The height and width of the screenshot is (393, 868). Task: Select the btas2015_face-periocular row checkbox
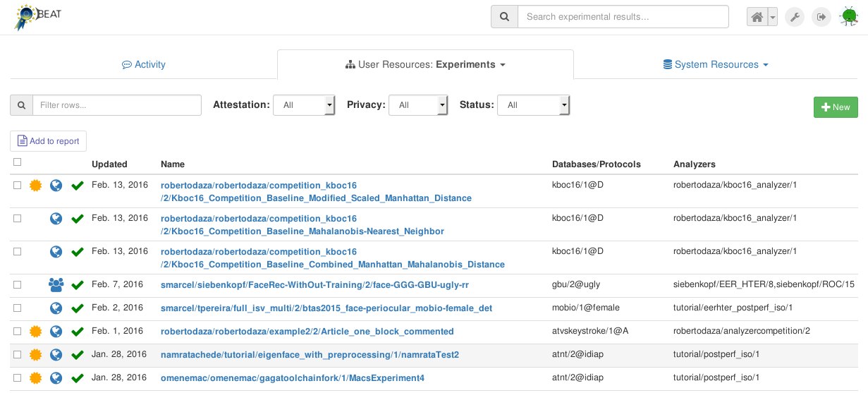pos(18,308)
